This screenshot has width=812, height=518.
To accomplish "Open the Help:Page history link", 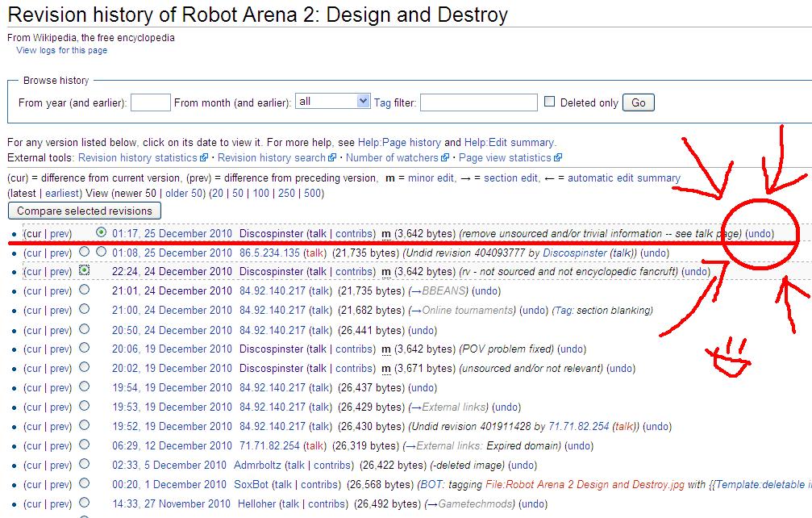I will pos(399,143).
